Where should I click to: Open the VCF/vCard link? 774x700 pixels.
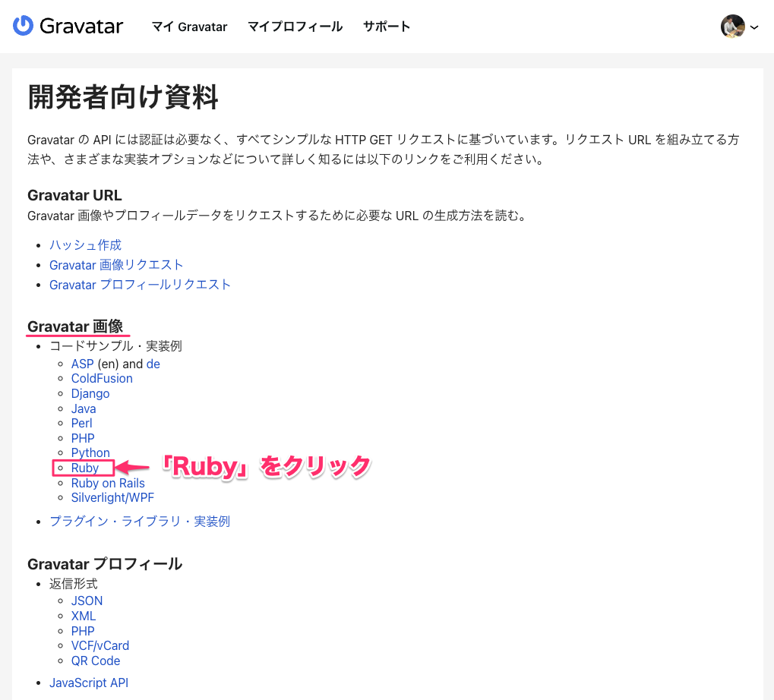[100, 646]
